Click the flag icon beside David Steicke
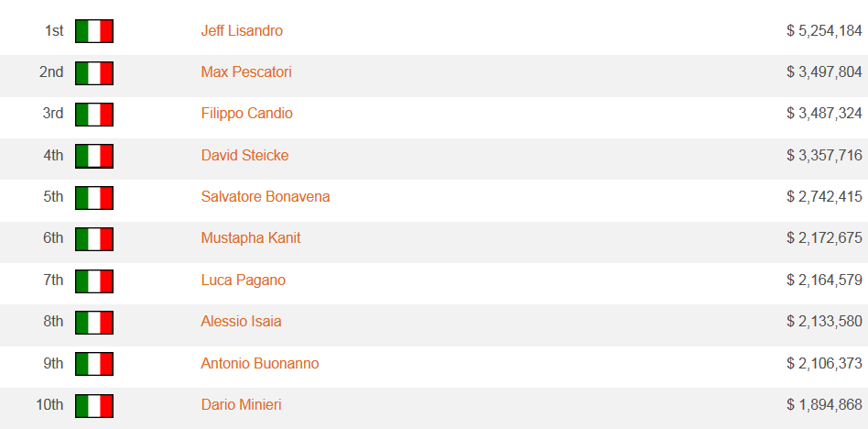868x429 pixels. pyautogui.click(x=94, y=156)
